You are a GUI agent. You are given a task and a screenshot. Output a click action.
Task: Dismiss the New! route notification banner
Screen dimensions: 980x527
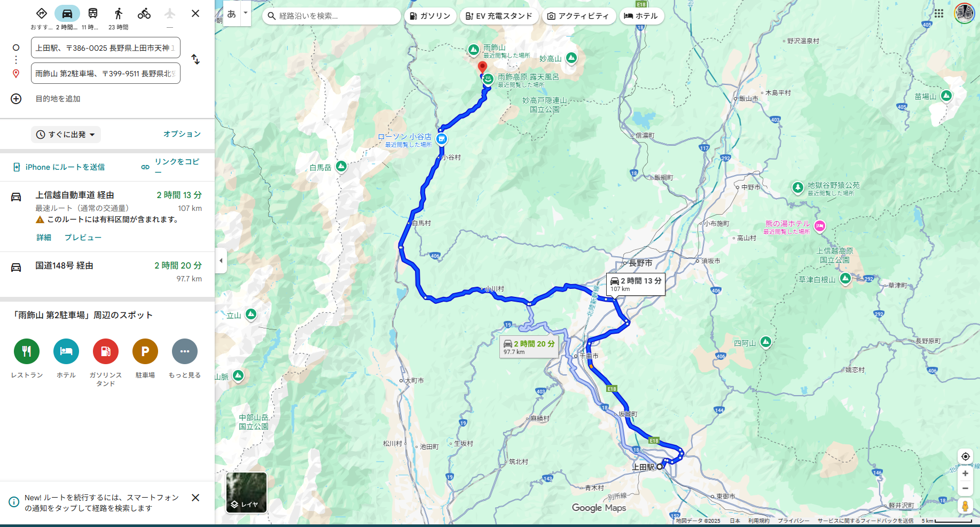pos(195,498)
